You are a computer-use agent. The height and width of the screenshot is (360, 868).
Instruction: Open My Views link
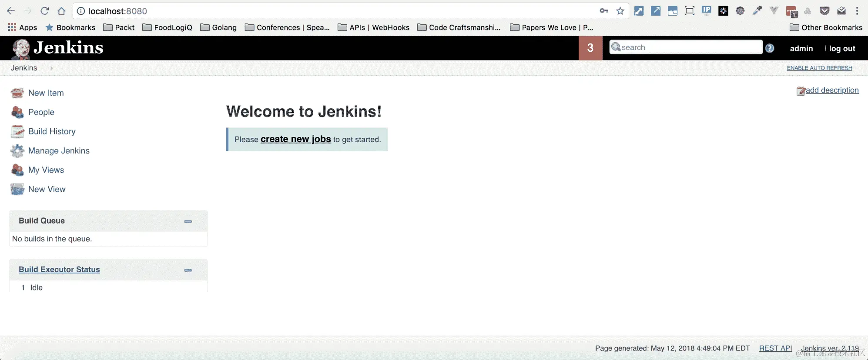point(46,170)
